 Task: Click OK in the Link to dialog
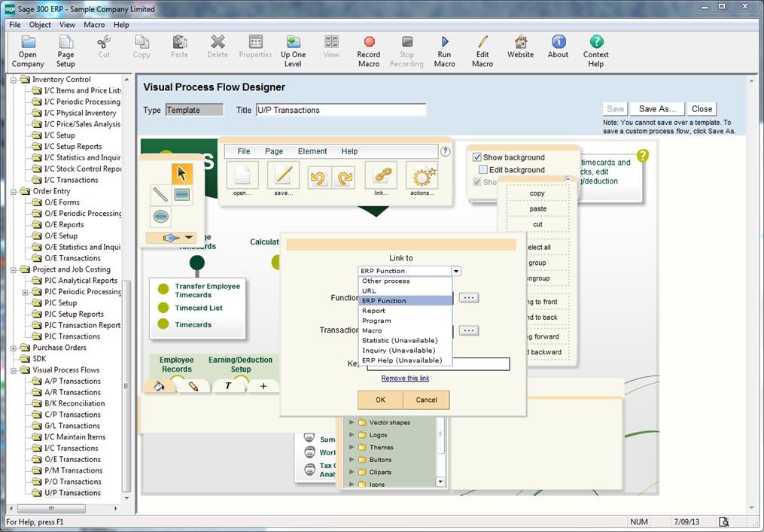coord(381,400)
